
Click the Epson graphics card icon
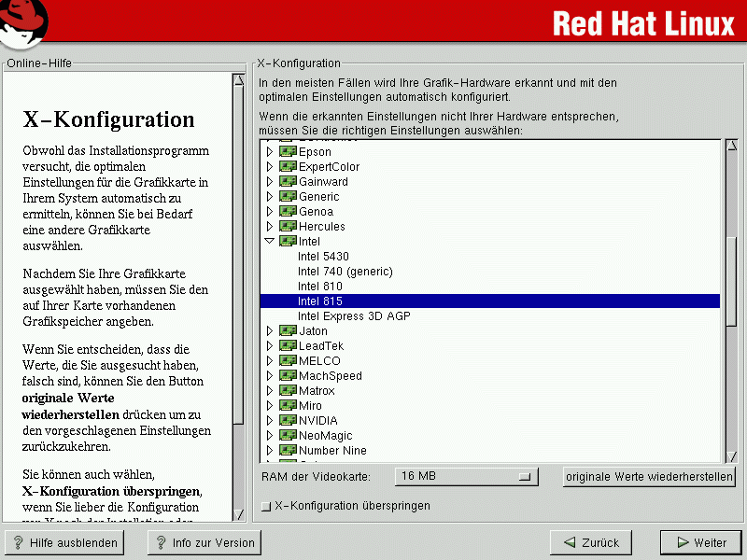288,152
